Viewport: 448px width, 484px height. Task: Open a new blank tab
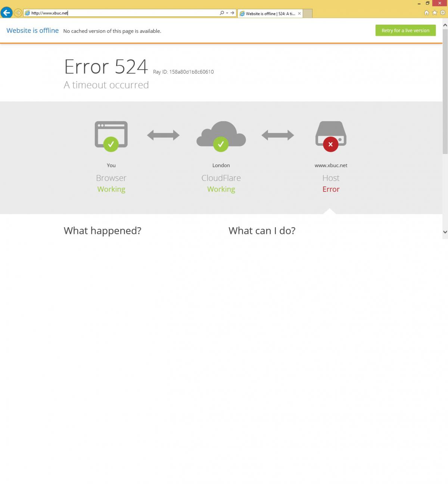tap(307, 13)
